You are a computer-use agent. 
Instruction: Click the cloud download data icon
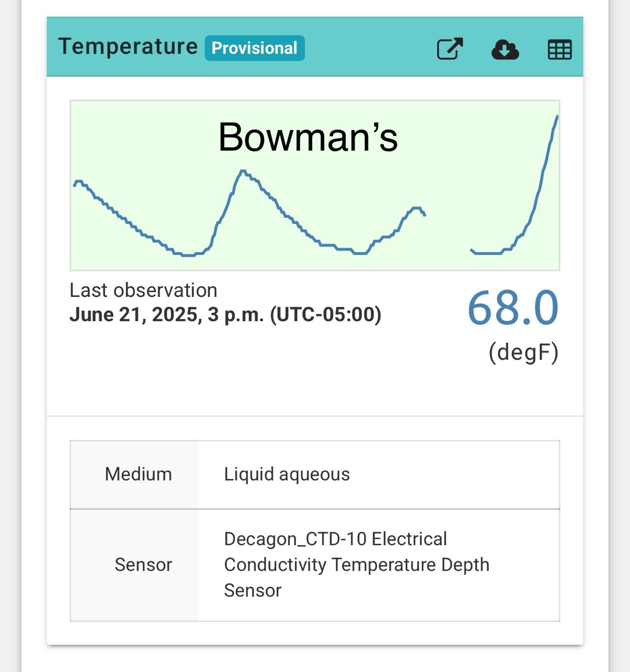point(505,50)
